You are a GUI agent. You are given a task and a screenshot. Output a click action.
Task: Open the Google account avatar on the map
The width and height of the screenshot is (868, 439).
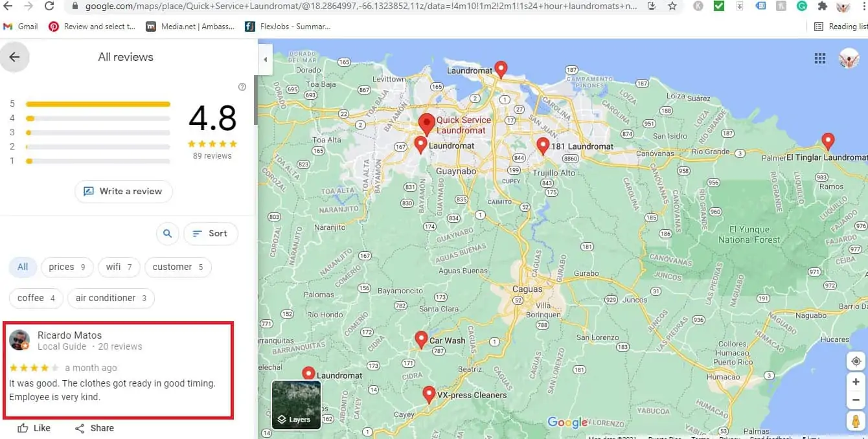pos(849,58)
